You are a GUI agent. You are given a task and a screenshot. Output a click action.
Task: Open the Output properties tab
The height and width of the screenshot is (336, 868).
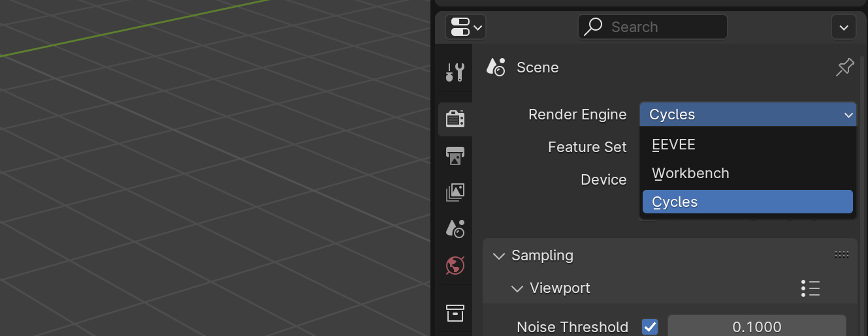click(455, 156)
